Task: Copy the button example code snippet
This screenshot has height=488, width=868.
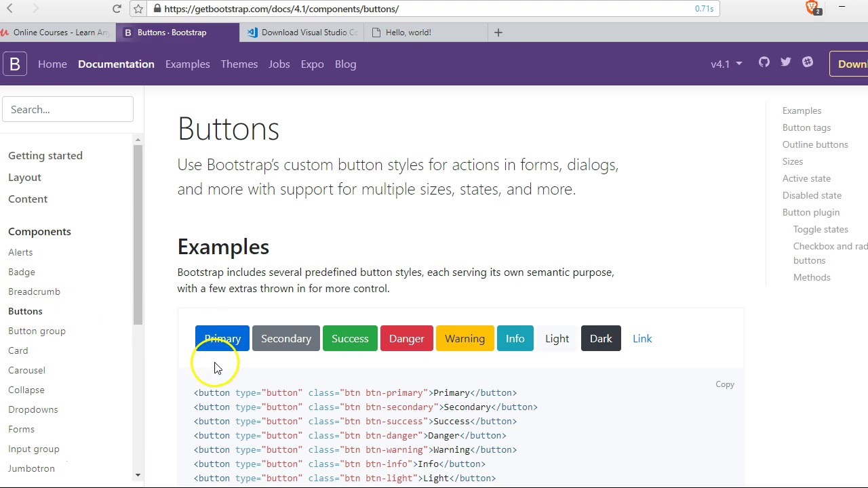Action: (x=724, y=384)
